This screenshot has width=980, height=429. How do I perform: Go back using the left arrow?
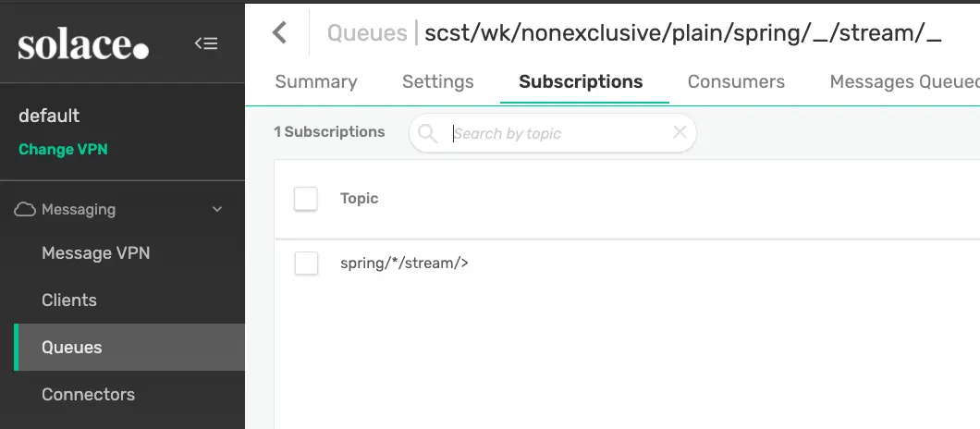click(279, 34)
